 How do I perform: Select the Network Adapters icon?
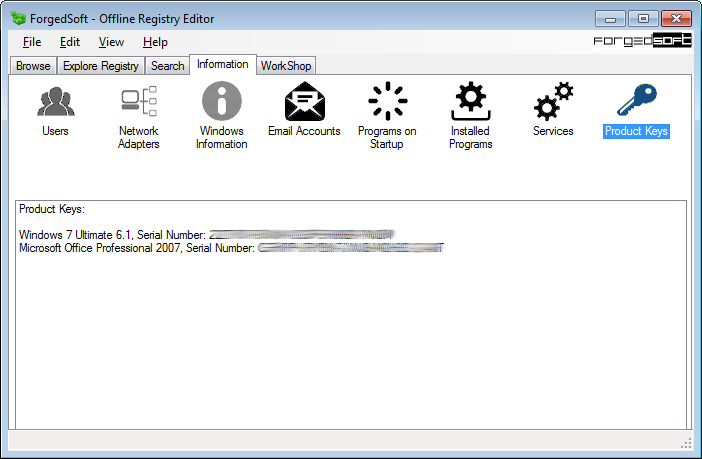tap(139, 101)
